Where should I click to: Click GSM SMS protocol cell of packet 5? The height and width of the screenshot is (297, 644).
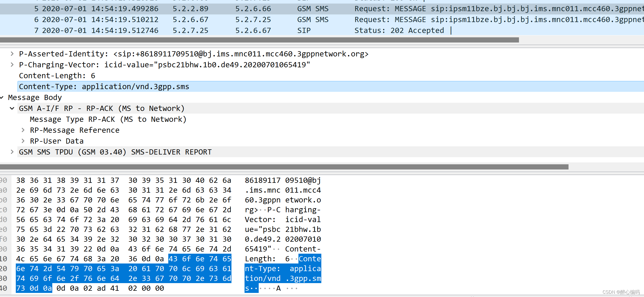click(313, 9)
